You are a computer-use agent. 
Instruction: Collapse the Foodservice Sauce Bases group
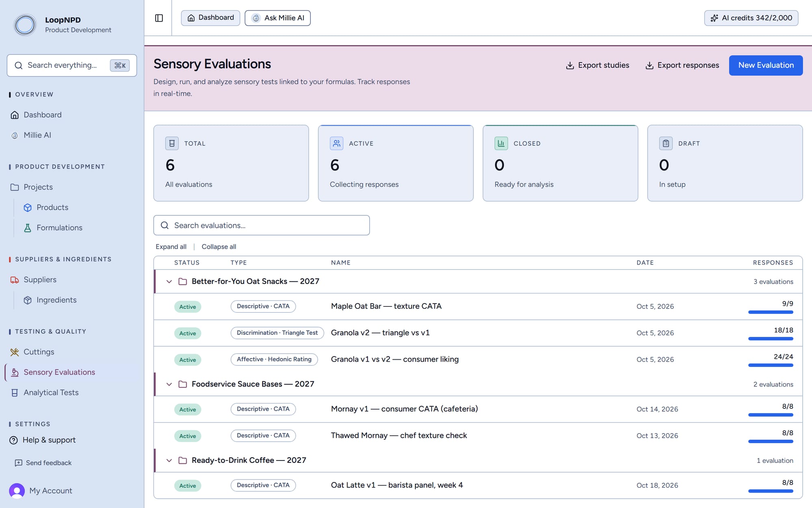coord(169,384)
